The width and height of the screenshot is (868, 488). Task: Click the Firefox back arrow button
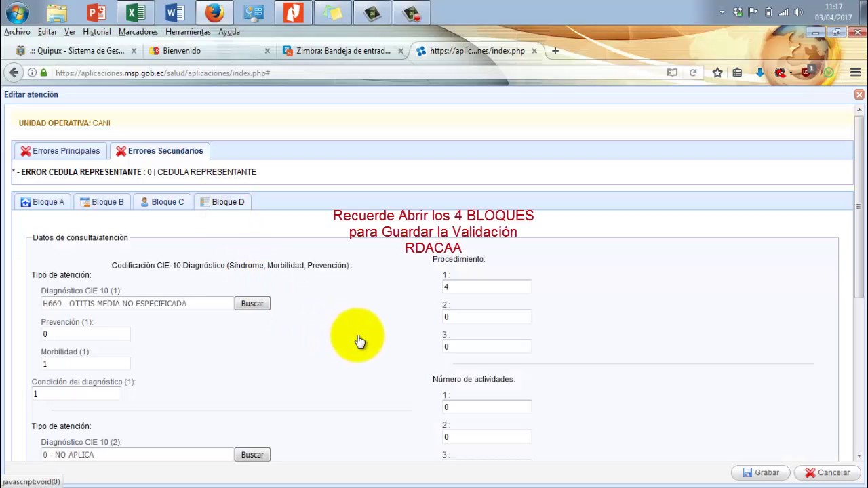[x=14, y=73]
